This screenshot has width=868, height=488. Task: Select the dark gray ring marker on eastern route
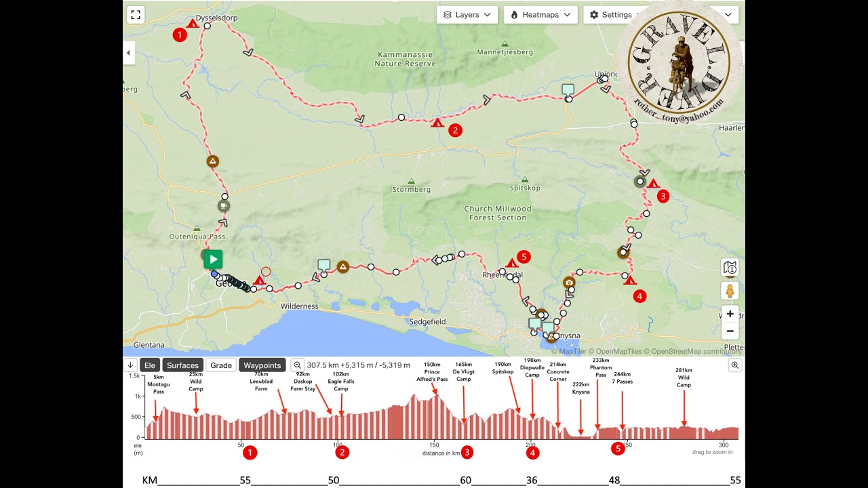pos(639,182)
